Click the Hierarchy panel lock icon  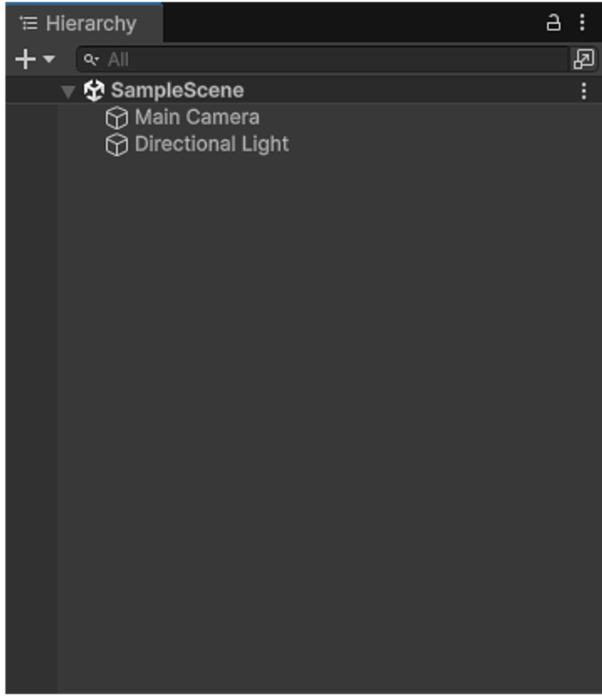(x=553, y=23)
